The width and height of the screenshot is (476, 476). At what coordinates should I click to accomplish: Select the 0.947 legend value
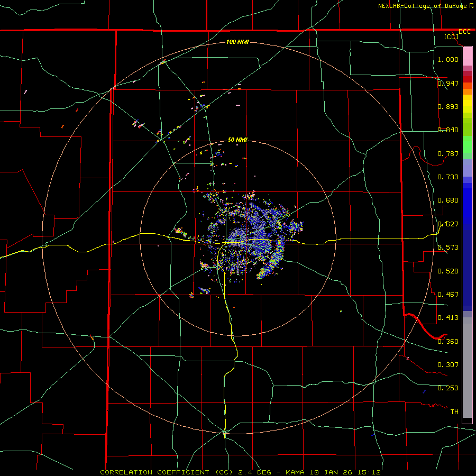[x=448, y=83]
